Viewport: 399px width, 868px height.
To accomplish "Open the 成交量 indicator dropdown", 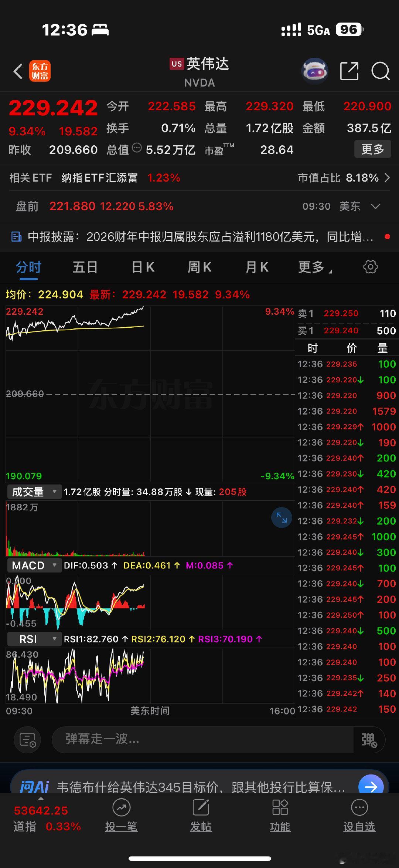I will (34, 492).
